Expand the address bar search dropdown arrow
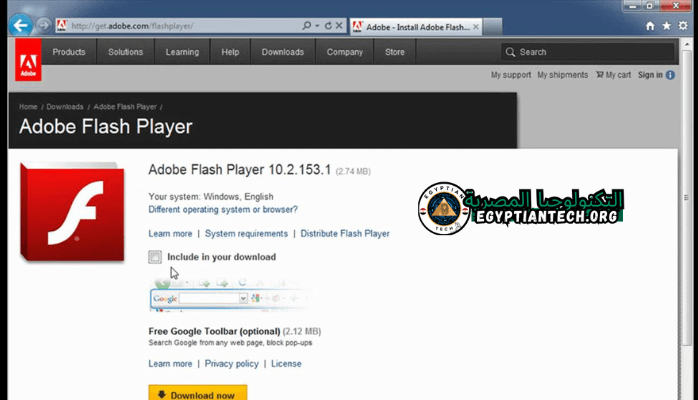698x400 pixels. click(318, 23)
